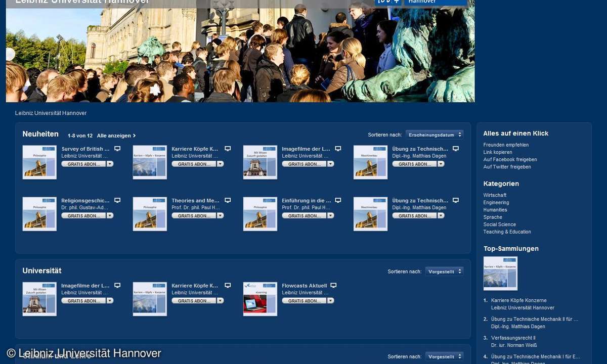Click the student crowd banner image
This screenshot has height=364, width=607.
240,51
